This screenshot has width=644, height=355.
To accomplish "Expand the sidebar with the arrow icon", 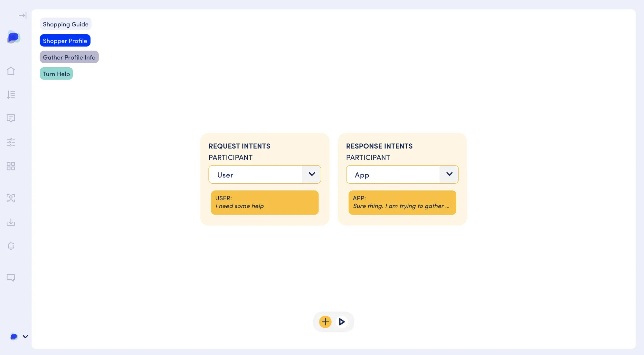I will [x=23, y=15].
